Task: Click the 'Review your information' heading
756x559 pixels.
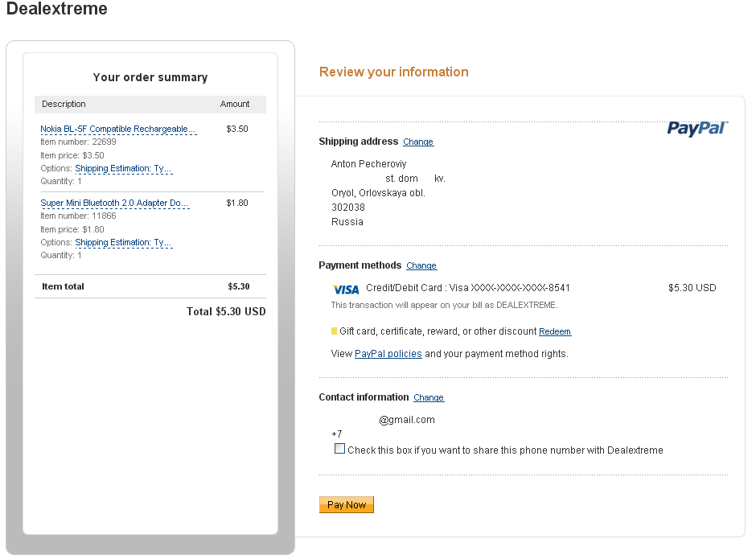Action: 393,72
